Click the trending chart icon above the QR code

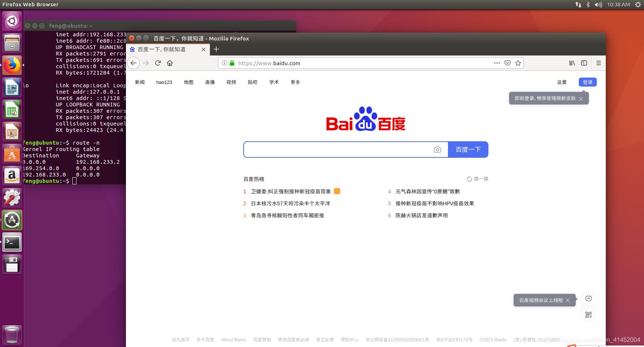pos(589,298)
